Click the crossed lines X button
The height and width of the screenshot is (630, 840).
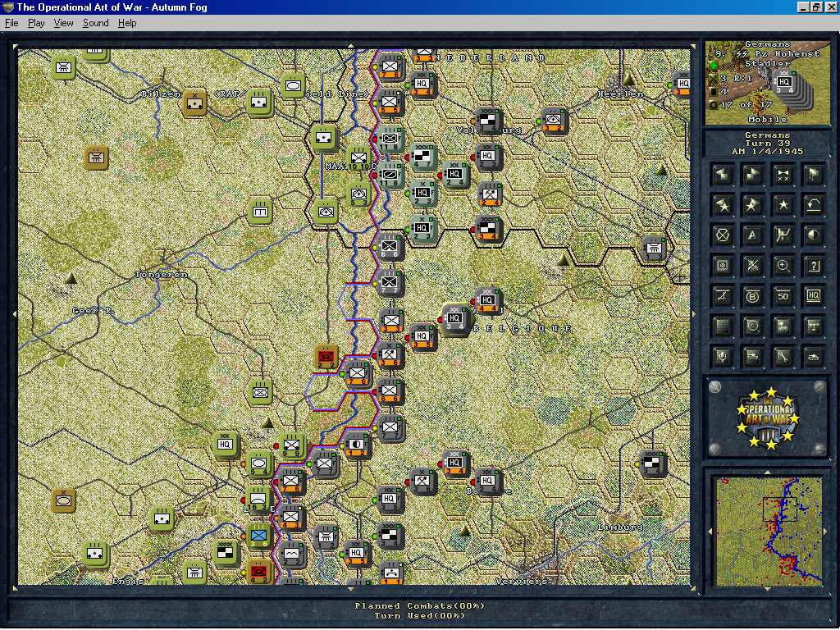pos(753,267)
